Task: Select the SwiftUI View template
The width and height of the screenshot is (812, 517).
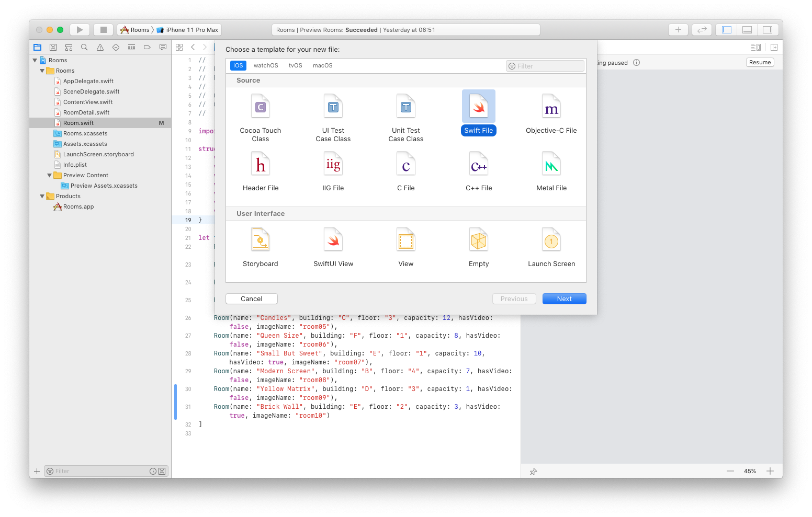Action: (333, 246)
